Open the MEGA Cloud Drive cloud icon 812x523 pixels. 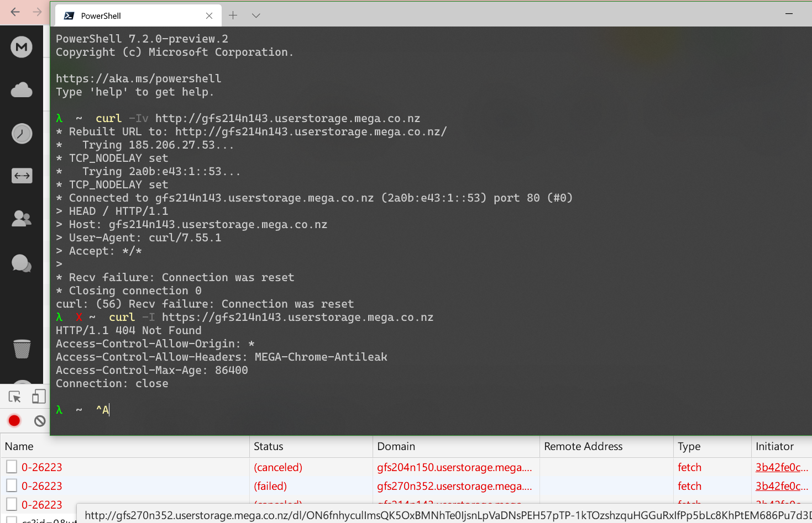tap(21, 89)
